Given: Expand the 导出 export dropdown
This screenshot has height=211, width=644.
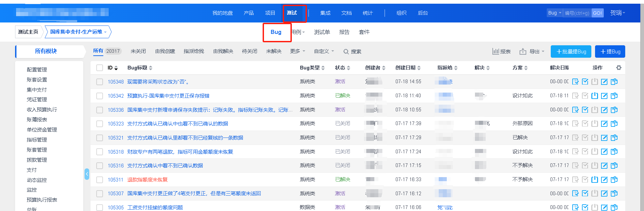Looking at the screenshot, I should (x=532, y=52).
